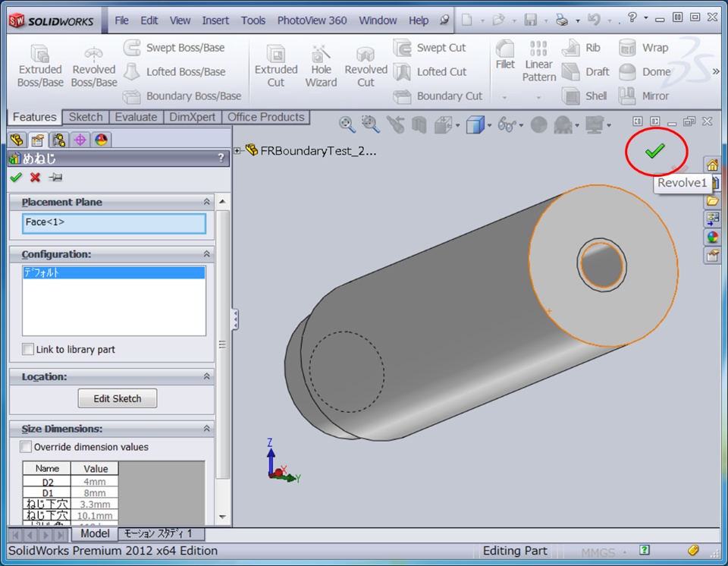Select the Extruded Boss/Base tool
The height and width of the screenshot is (566, 728).
click(40, 65)
